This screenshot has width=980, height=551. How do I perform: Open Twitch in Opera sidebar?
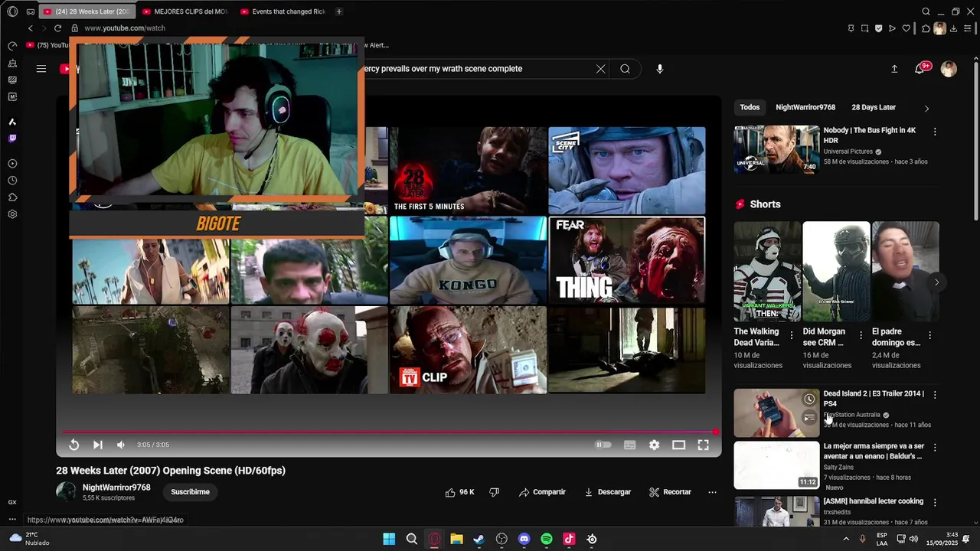click(x=12, y=139)
